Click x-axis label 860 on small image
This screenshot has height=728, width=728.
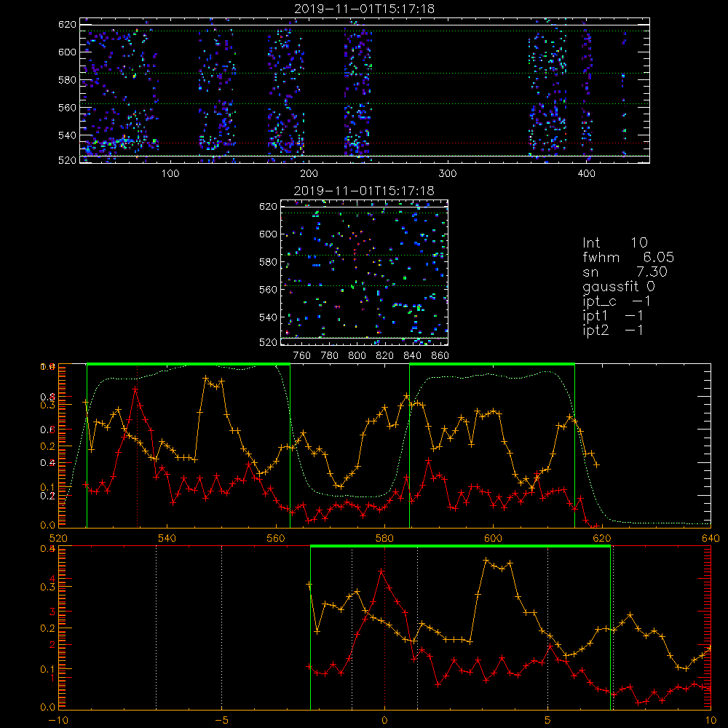pyautogui.click(x=440, y=356)
